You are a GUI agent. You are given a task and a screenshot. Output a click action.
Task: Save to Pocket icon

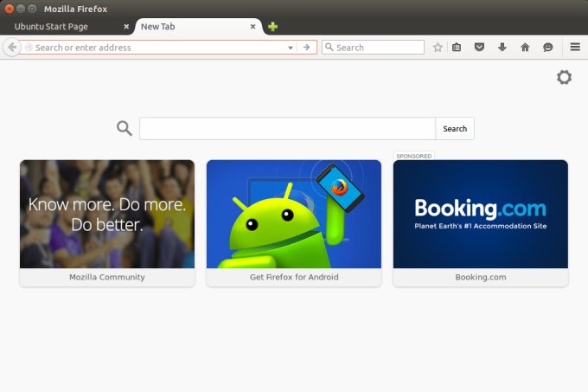tap(479, 48)
